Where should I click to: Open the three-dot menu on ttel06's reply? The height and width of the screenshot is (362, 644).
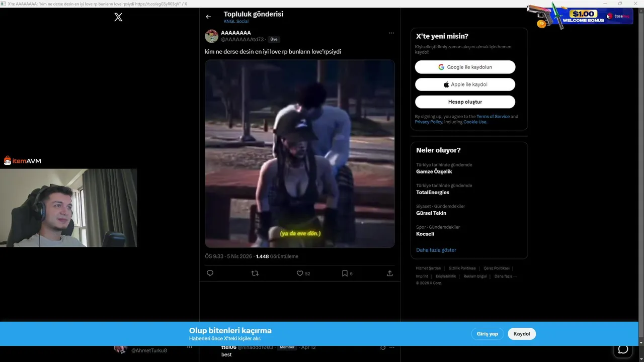pyautogui.click(x=391, y=347)
